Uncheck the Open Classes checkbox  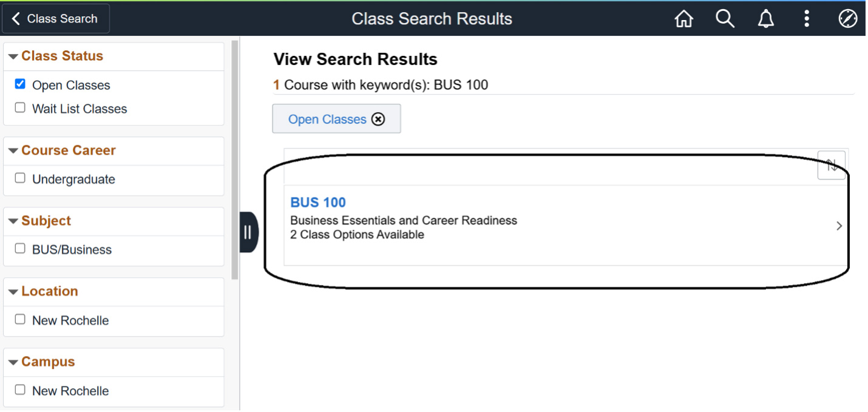20,84
